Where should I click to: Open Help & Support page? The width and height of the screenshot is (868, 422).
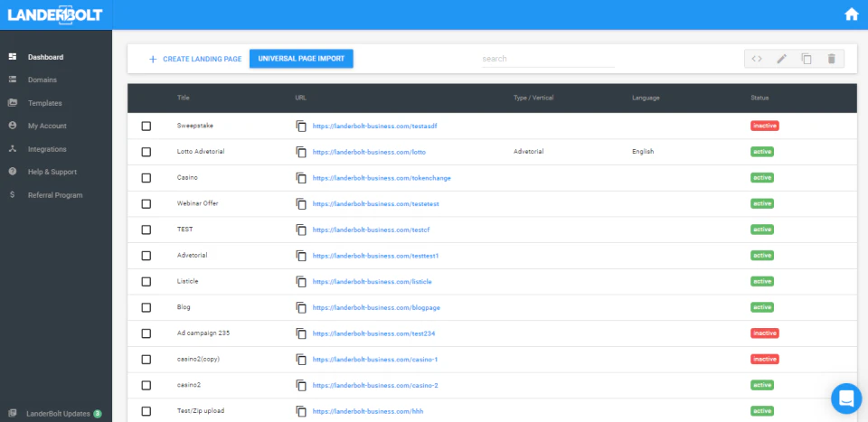tap(52, 172)
